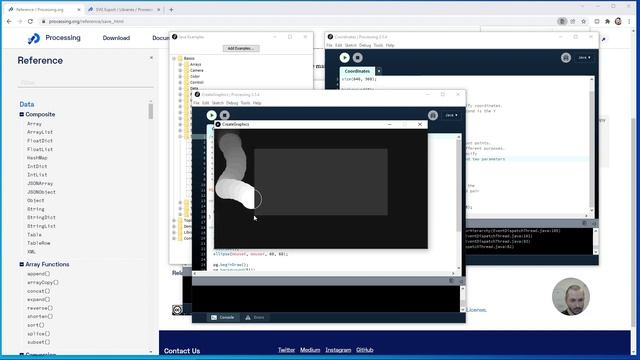Toggle debugger icon in Coordinates window
Screen dimensions: 640x360
coord(566,58)
